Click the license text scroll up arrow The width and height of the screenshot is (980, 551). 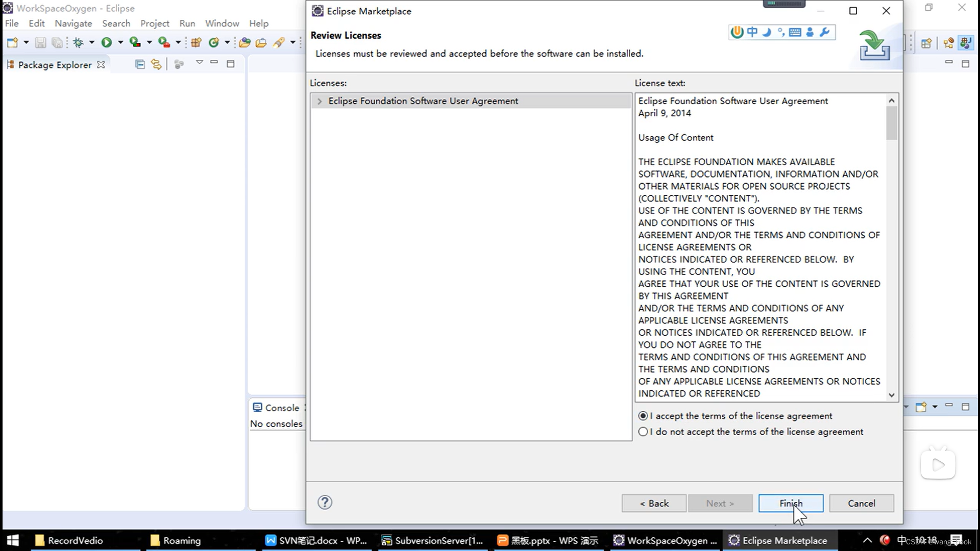[x=892, y=101]
